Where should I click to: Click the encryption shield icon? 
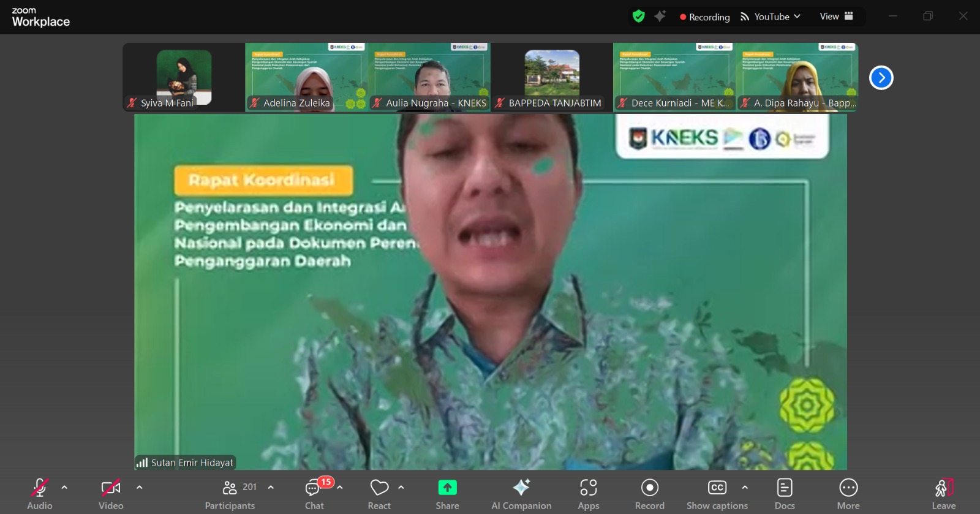coord(638,17)
